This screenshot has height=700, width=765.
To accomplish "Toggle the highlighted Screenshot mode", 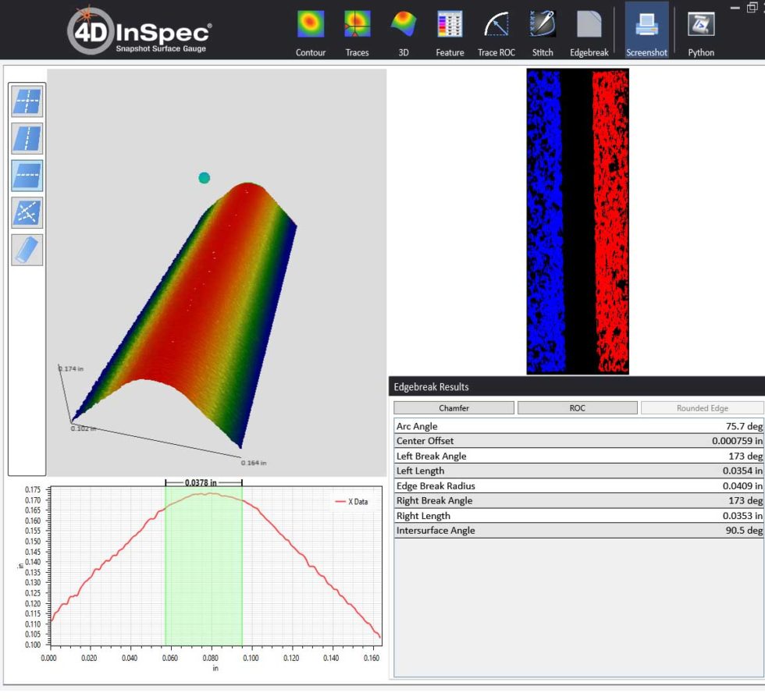I will [646, 31].
